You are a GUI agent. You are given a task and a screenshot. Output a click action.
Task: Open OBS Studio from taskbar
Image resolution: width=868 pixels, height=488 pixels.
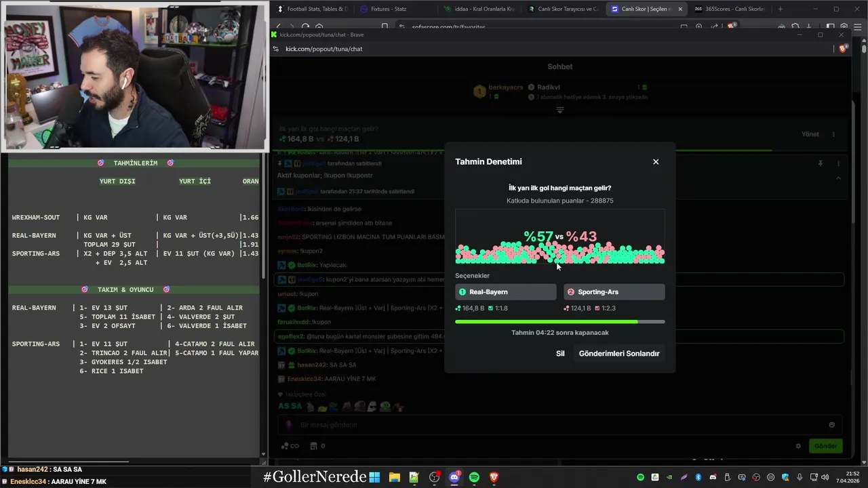click(x=434, y=477)
